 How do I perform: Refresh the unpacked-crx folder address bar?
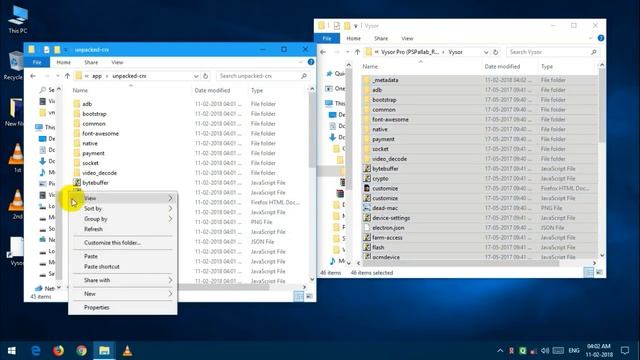click(x=206, y=76)
